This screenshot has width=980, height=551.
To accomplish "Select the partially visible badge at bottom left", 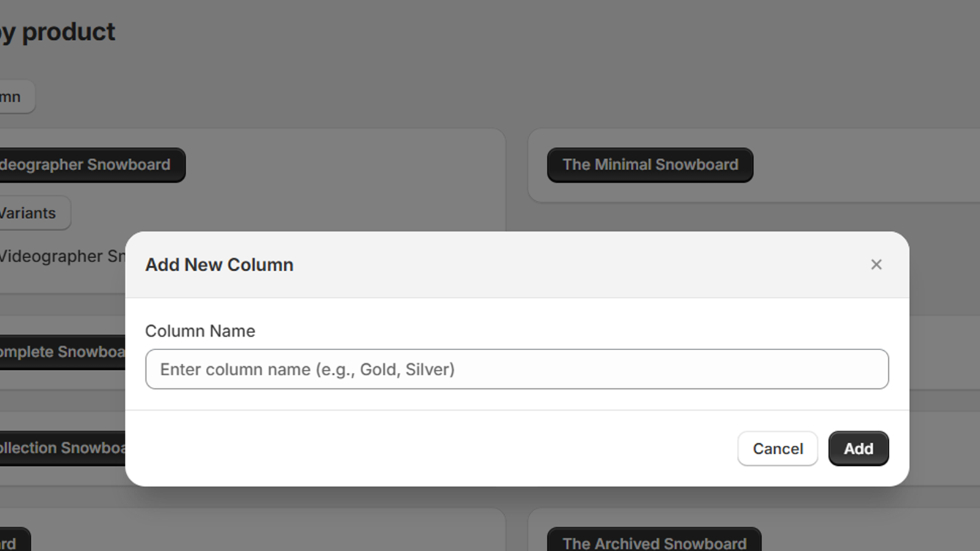I will pyautogui.click(x=15, y=540).
